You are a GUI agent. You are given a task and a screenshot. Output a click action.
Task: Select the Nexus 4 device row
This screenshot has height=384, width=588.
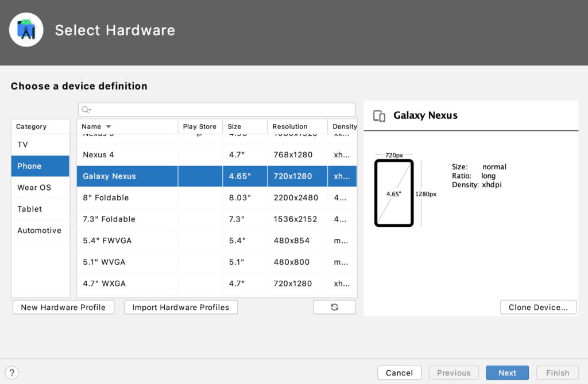pyautogui.click(x=216, y=155)
